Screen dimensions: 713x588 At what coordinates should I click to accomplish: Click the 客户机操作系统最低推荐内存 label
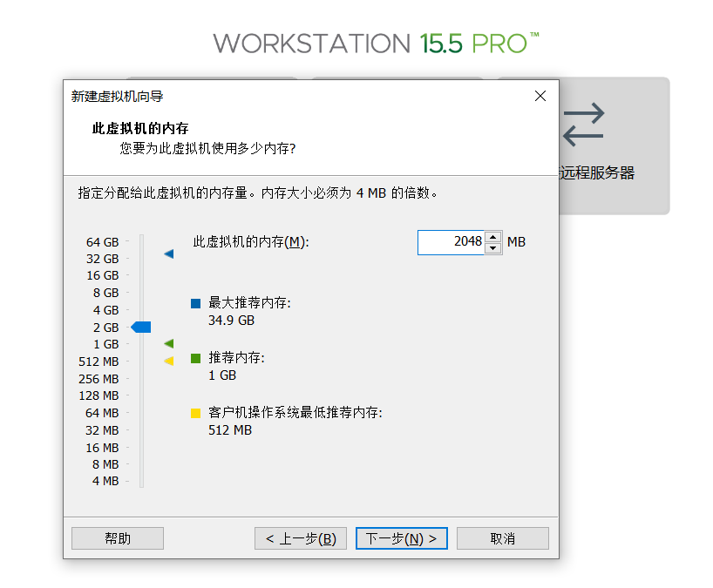coord(295,413)
